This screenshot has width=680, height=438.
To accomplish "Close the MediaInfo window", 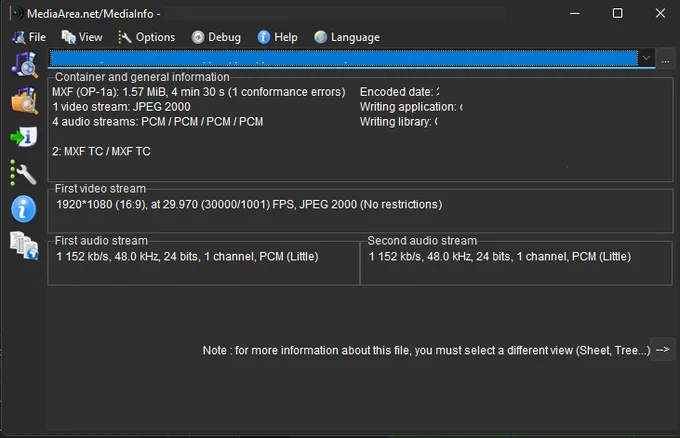I will pyautogui.click(x=660, y=13).
